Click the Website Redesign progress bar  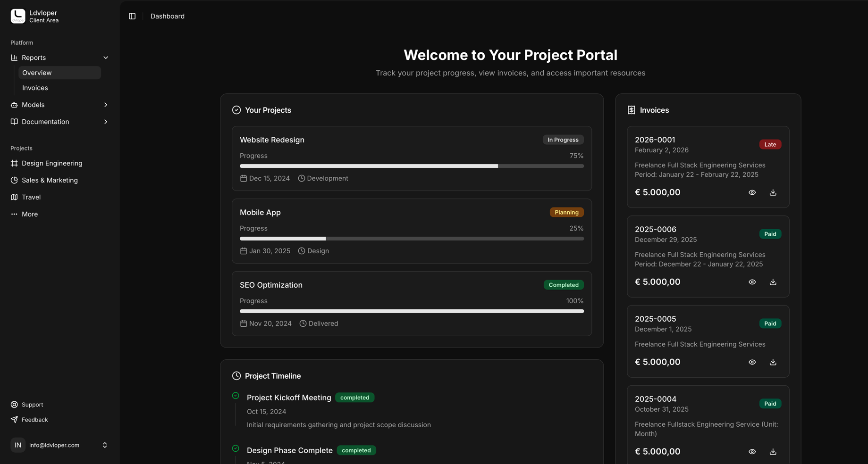click(412, 166)
